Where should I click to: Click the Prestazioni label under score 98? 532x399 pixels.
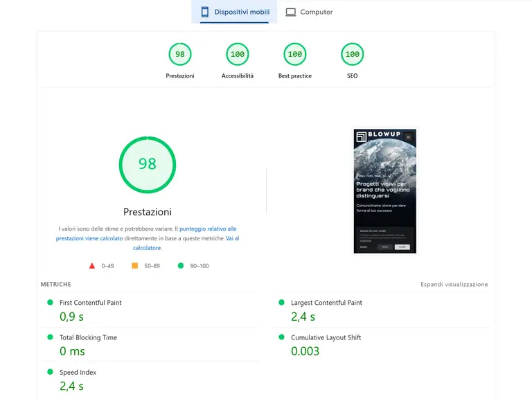(x=180, y=76)
